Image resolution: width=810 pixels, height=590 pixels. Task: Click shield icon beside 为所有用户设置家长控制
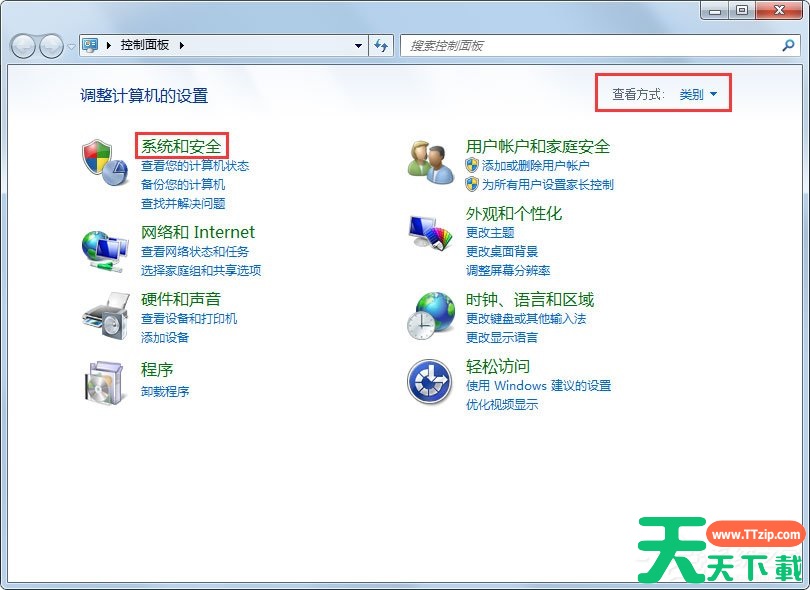(x=472, y=184)
